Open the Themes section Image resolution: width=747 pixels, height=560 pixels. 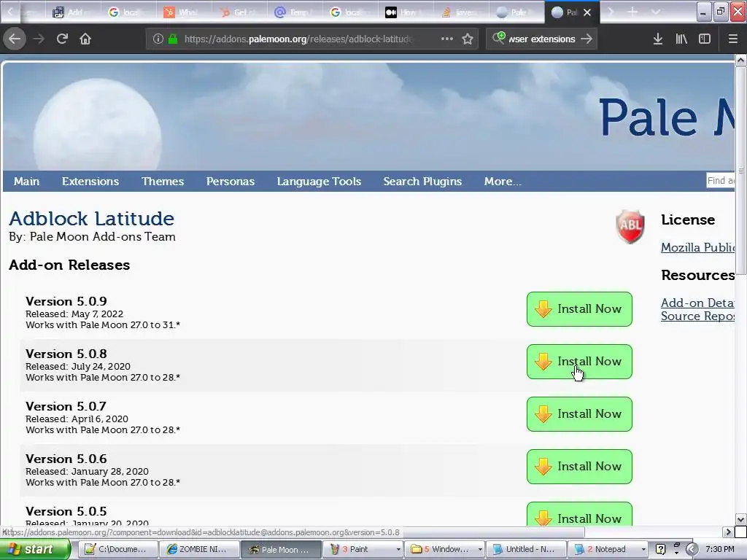(x=163, y=182)
